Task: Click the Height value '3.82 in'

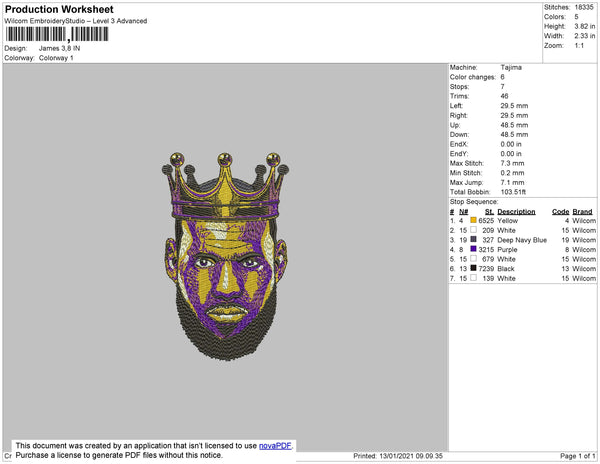Action: click(585, 26)
